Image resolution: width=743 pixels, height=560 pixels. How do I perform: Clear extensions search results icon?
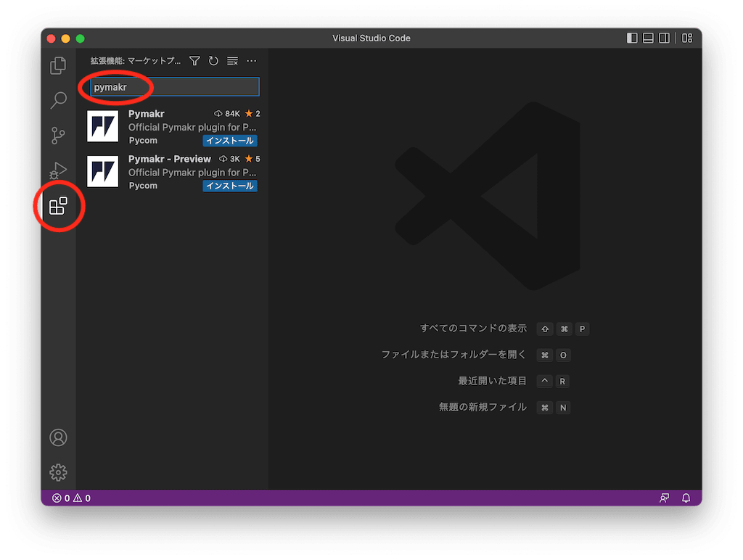pos(232,61)
